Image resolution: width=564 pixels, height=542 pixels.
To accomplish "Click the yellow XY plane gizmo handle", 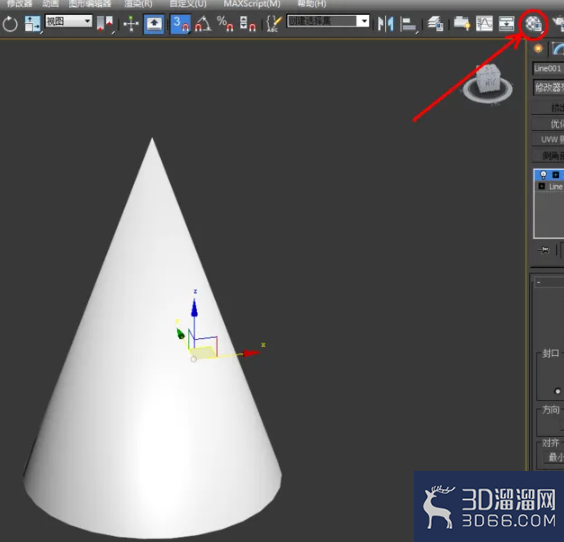I will (202, 352).
